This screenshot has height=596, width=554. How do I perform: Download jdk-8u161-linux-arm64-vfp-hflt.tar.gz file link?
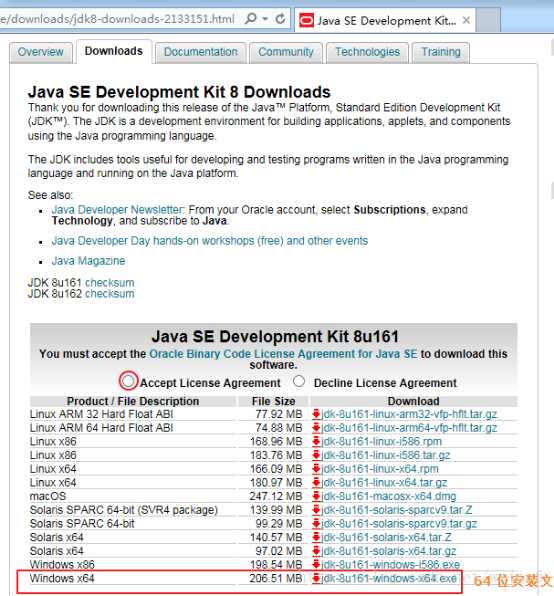tap(409, 428)
